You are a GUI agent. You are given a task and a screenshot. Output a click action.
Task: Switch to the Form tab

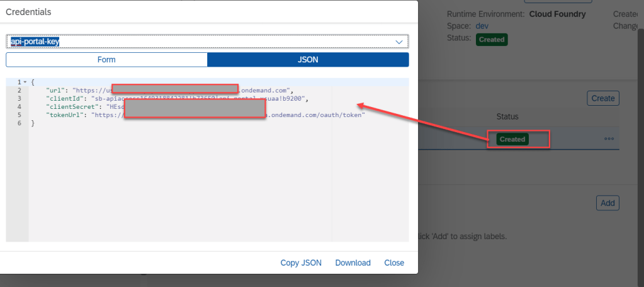[x=106, y=60]
